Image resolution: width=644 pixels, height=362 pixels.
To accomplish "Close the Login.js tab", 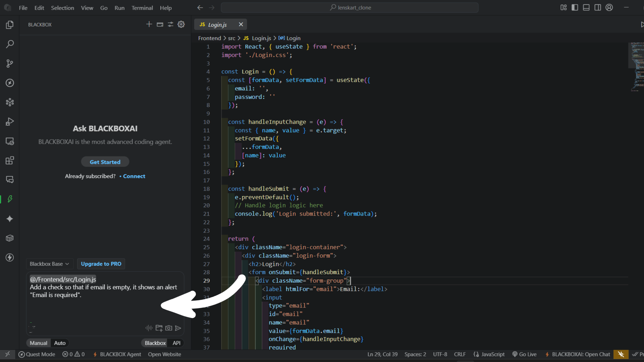I will click(x=241, y=24).
